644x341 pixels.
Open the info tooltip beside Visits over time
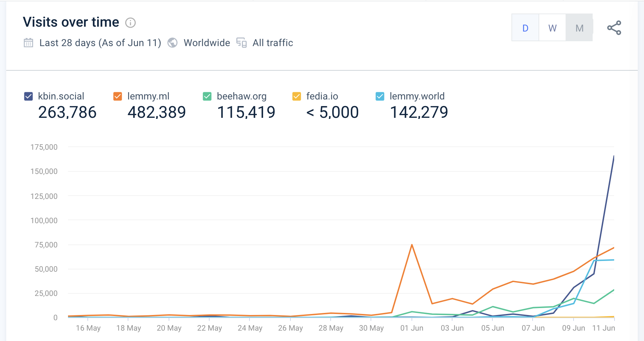(x=130, y=23)
